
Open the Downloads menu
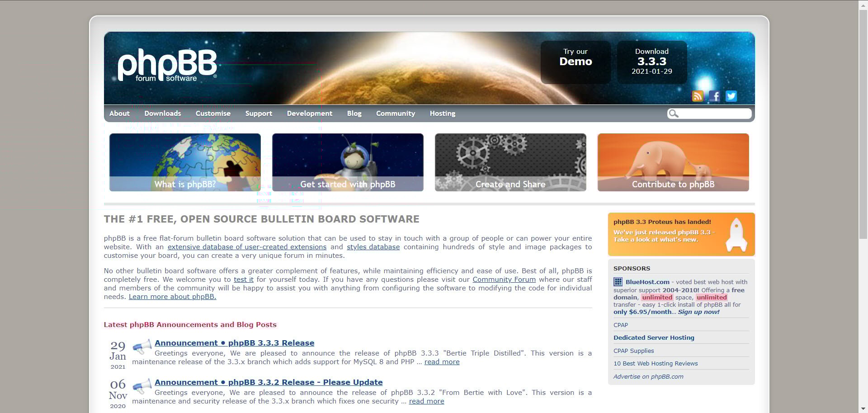[x=163, y=114]
